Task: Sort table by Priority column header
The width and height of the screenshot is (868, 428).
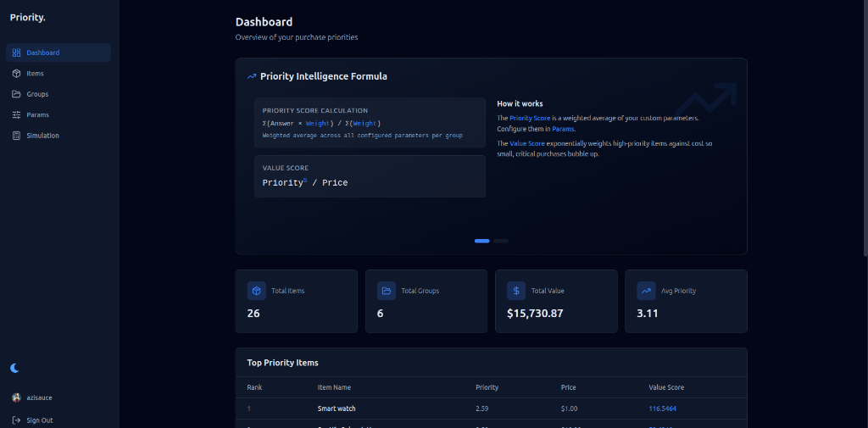Action: click(487, 387)
